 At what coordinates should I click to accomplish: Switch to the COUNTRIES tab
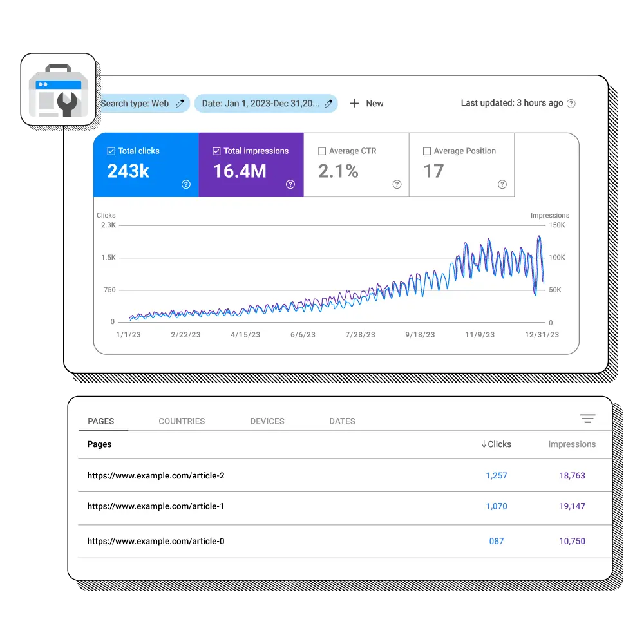coord(182,421)
